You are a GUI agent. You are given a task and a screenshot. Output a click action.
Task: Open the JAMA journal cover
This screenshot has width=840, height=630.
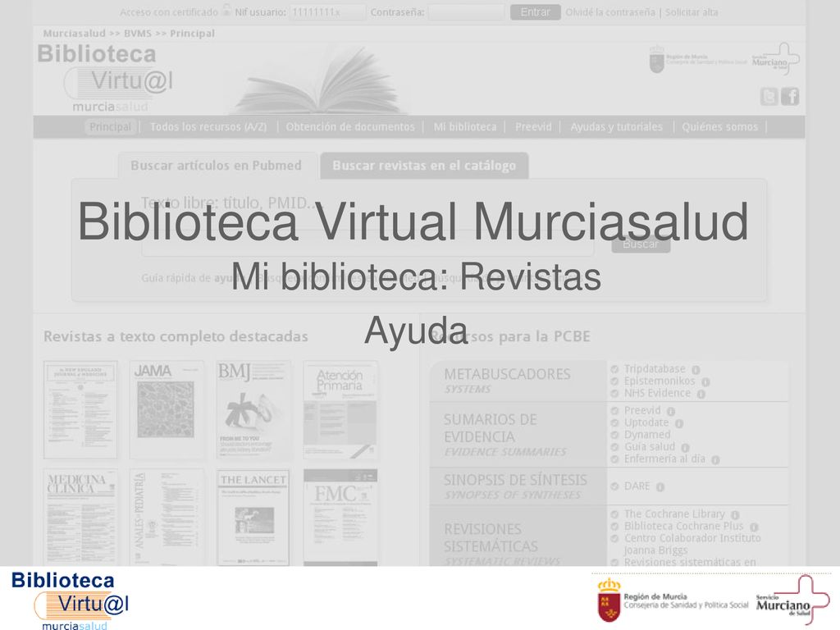pos(167,410)
